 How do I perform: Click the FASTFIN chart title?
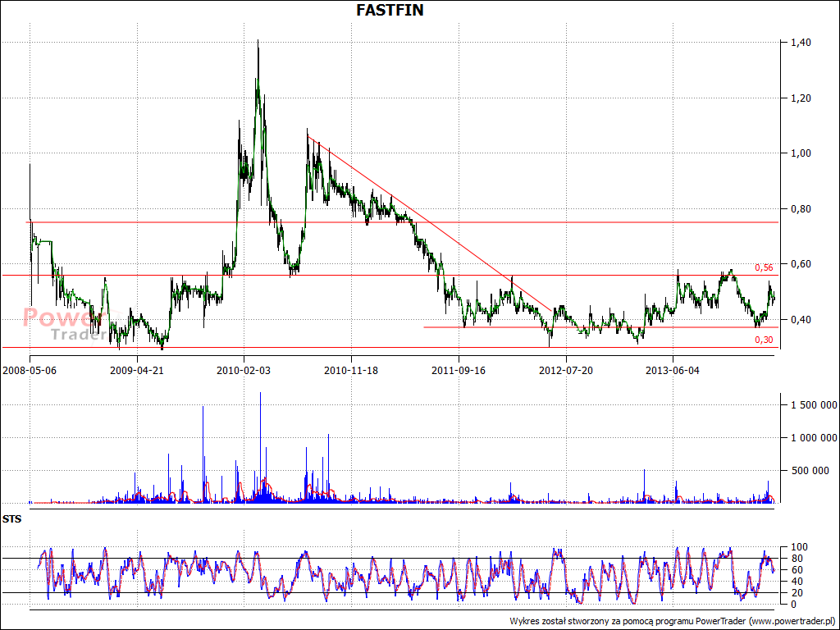(x=390, y=10)
